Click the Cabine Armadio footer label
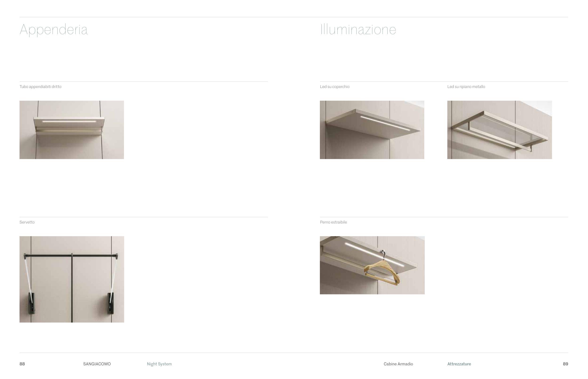Screen dimensions: 588x379 point(398,364)
